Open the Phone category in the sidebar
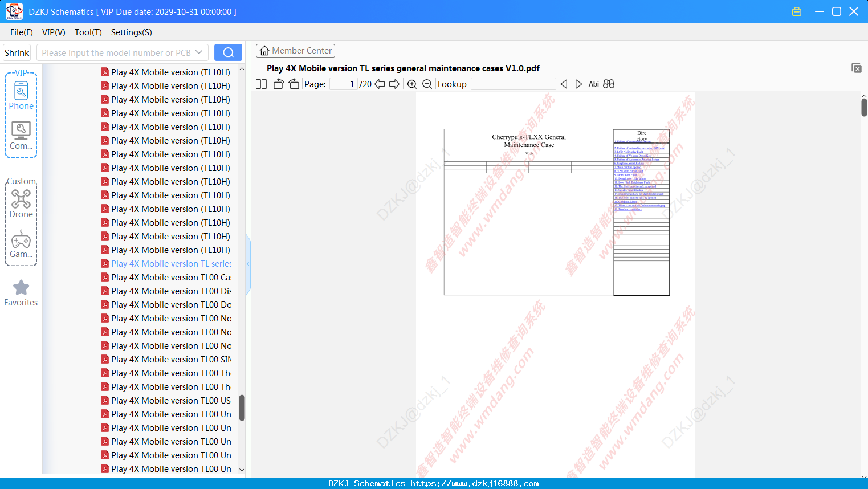This screenshot has width=868, height=489. pos(21,96)
